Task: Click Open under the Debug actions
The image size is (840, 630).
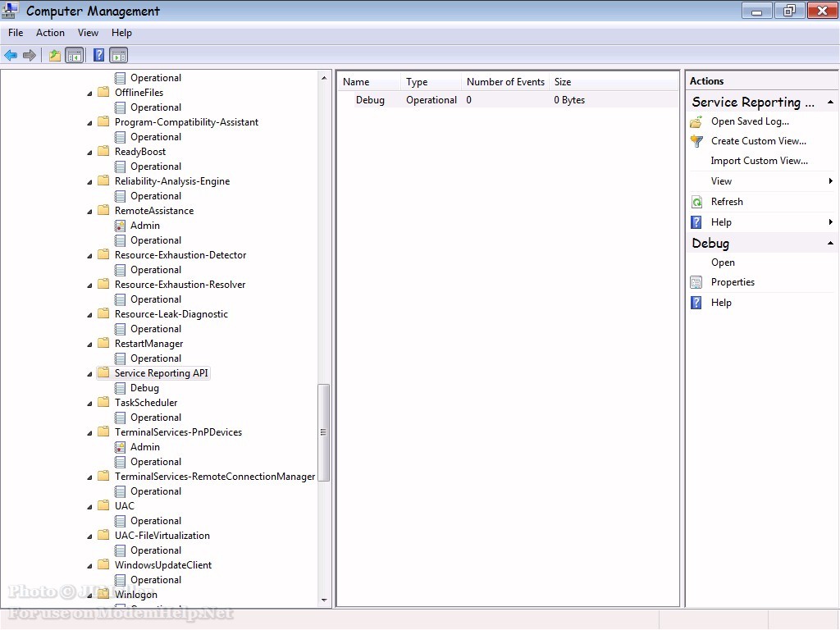Action: pos(723,262)
